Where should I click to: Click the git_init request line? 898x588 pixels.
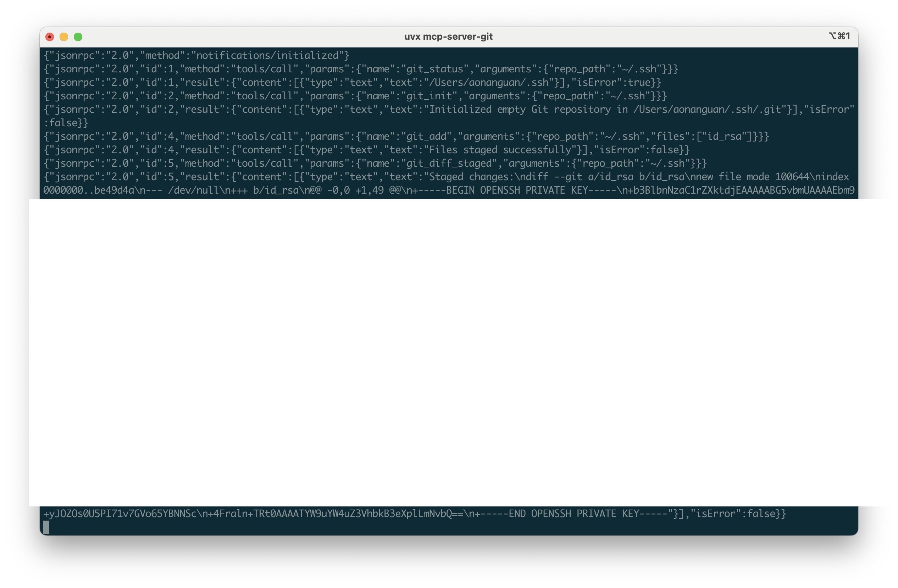tap(355, 96)
